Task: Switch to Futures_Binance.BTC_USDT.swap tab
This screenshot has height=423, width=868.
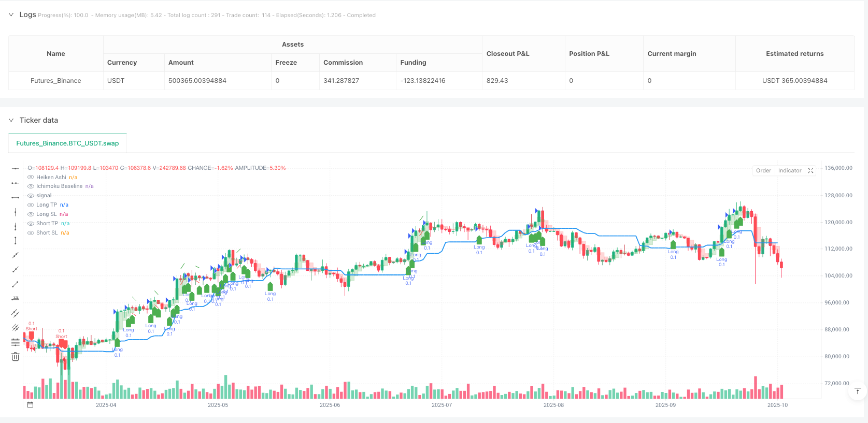Action: pos(67,143)
